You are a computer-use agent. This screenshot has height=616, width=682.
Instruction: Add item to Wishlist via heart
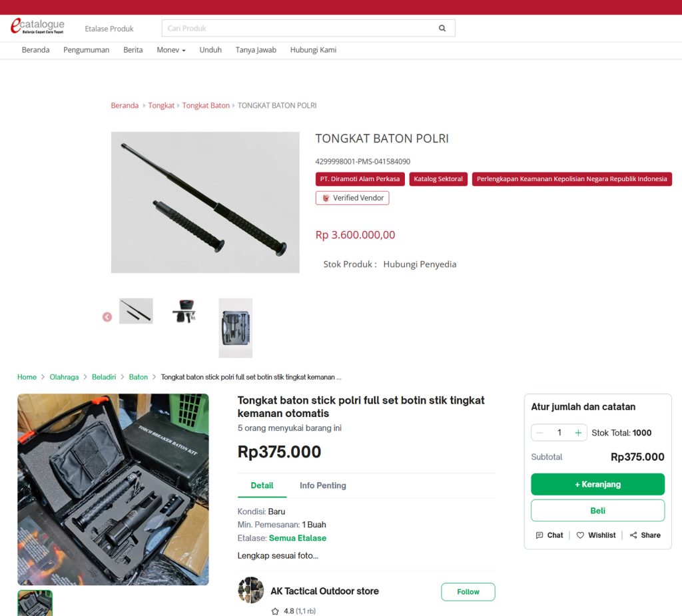(x=580, y=535)
